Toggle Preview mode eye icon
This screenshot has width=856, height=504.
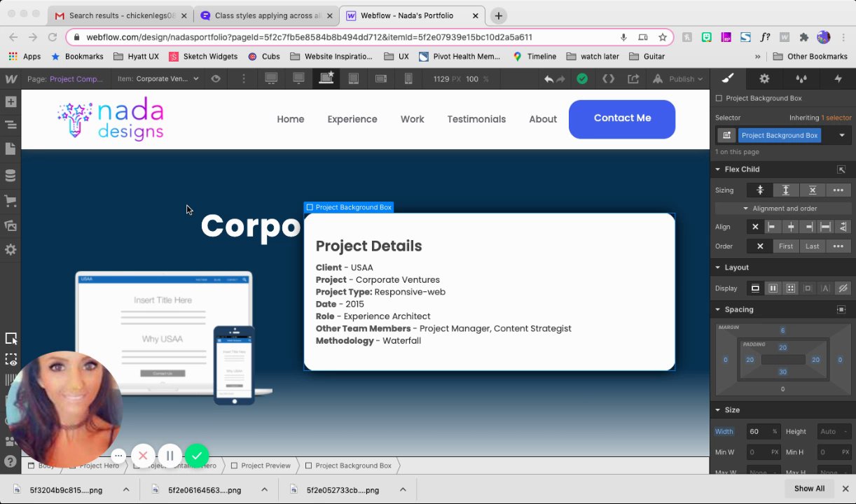pos(216,79)
